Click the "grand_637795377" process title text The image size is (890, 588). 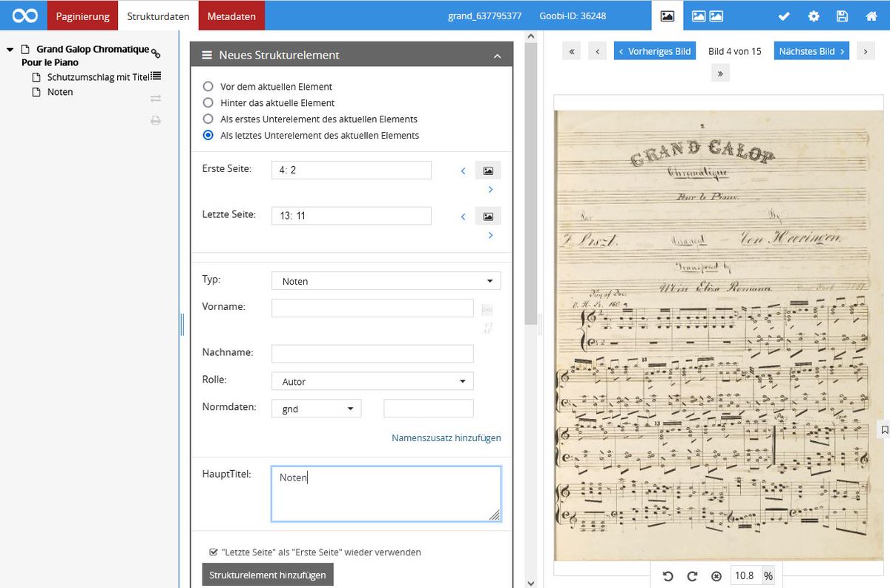[x=484, y=16]
